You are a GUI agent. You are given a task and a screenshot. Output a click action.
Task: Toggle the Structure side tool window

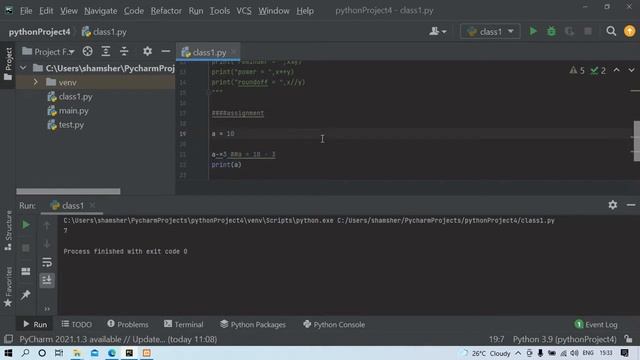[x=8, y=231]
